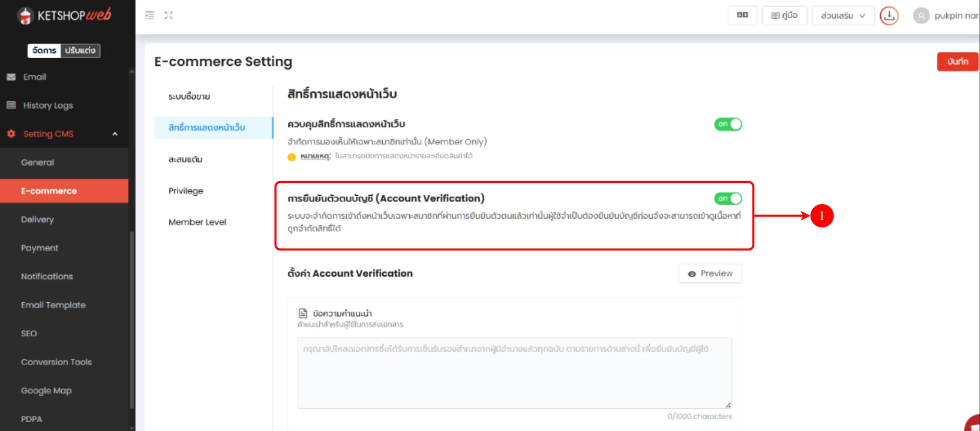Click the Setting CMS gear icon
The width and height of the screenshot is (980, 431).
pos(11,134)
